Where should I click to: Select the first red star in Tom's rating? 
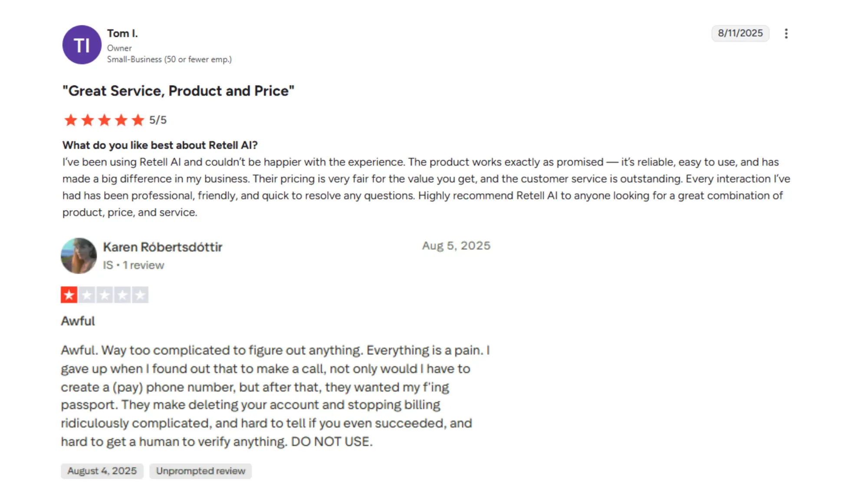pyautogui.click(x=71, y=120)
